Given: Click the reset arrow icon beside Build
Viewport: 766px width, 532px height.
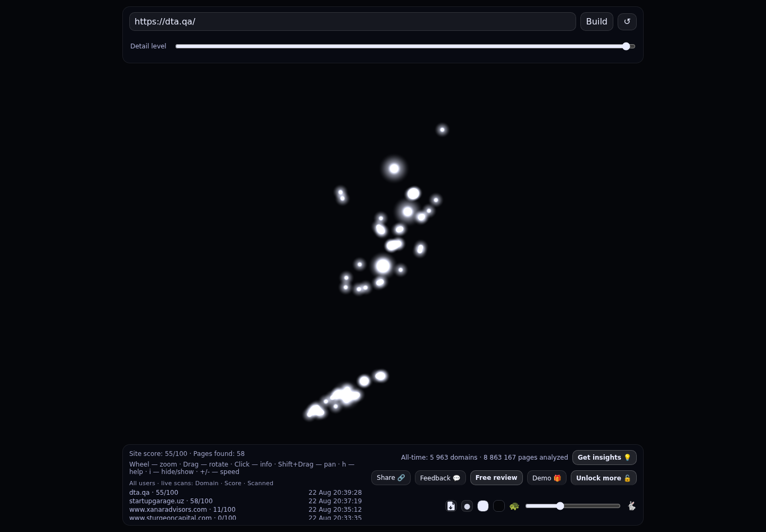Looking at the screenshot, I should point(627,21).
